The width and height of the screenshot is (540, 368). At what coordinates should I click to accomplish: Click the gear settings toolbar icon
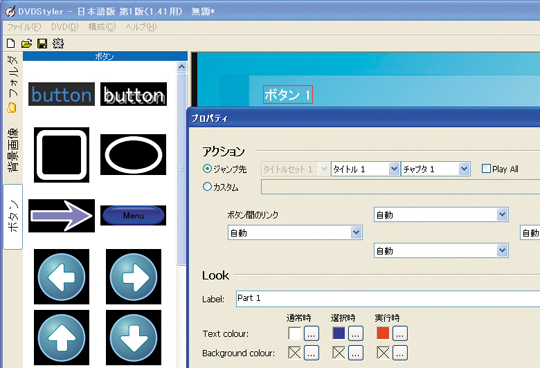pyautogui.click(x=58, y=43)
